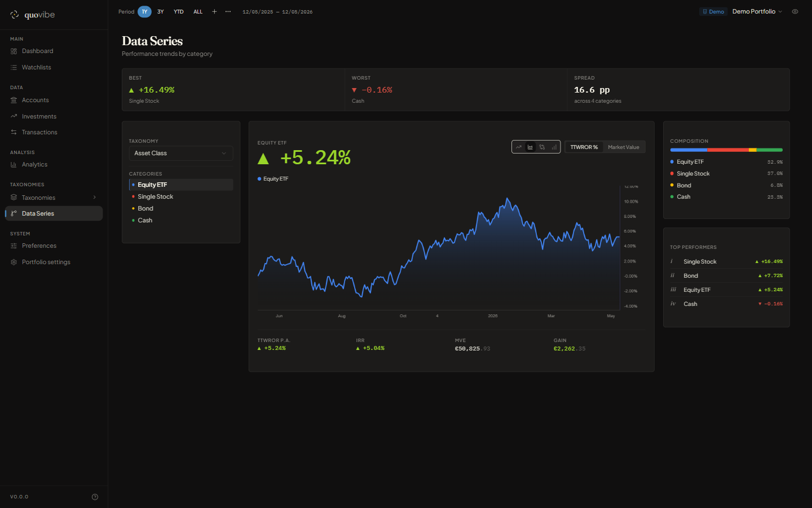Click the Best +16.49% card
812x508 pixels.
(x=233, y=90)
